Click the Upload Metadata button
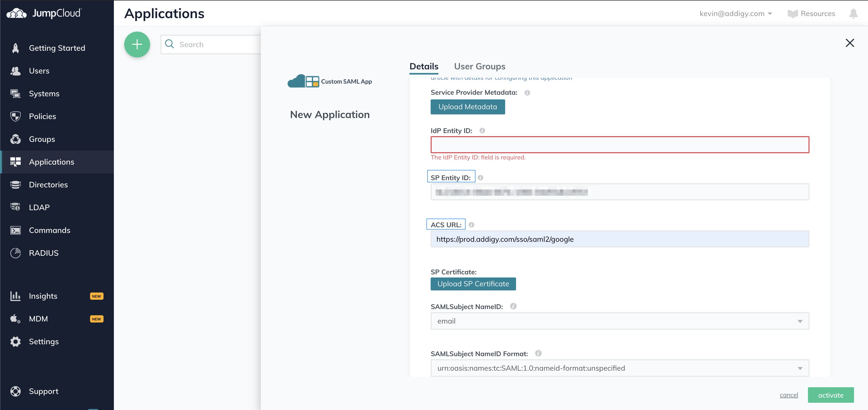The image size is (868, 410). (467, 107)
